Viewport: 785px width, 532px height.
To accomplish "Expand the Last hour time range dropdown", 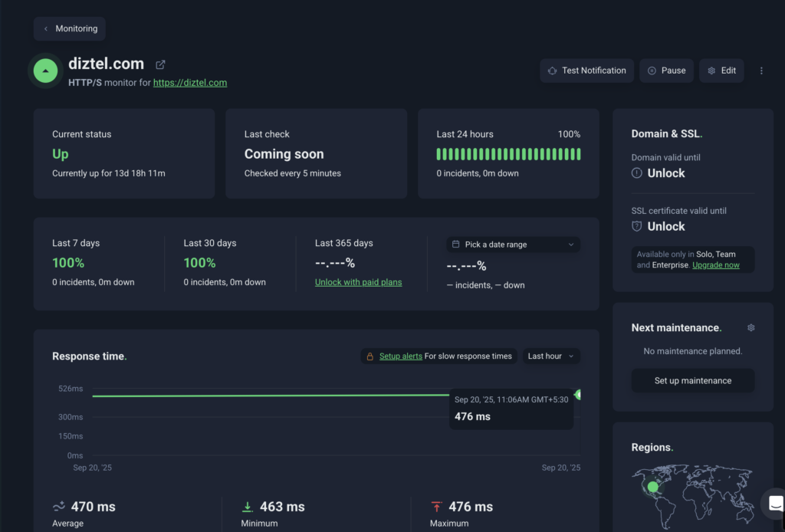I will pos(551,356).
